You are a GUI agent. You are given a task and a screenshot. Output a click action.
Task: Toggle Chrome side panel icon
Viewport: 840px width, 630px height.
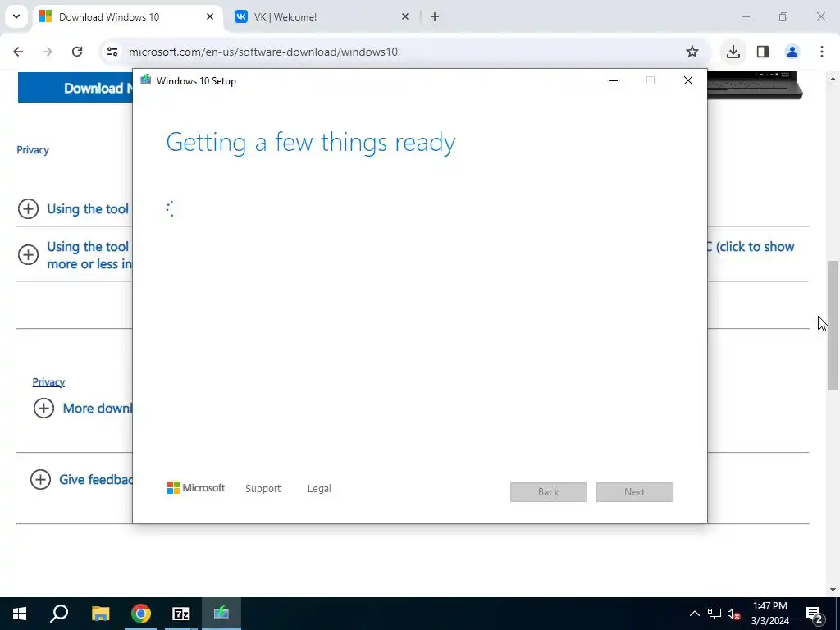[x=763, y=52]
